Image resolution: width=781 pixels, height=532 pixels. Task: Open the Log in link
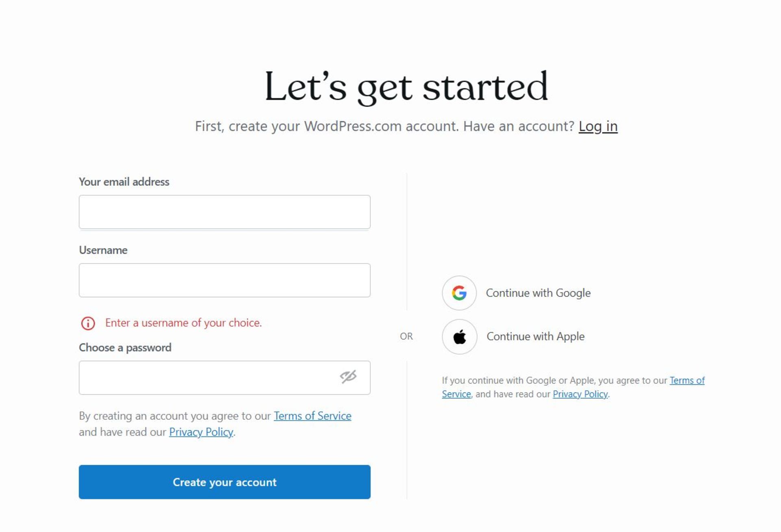point(598,126)
